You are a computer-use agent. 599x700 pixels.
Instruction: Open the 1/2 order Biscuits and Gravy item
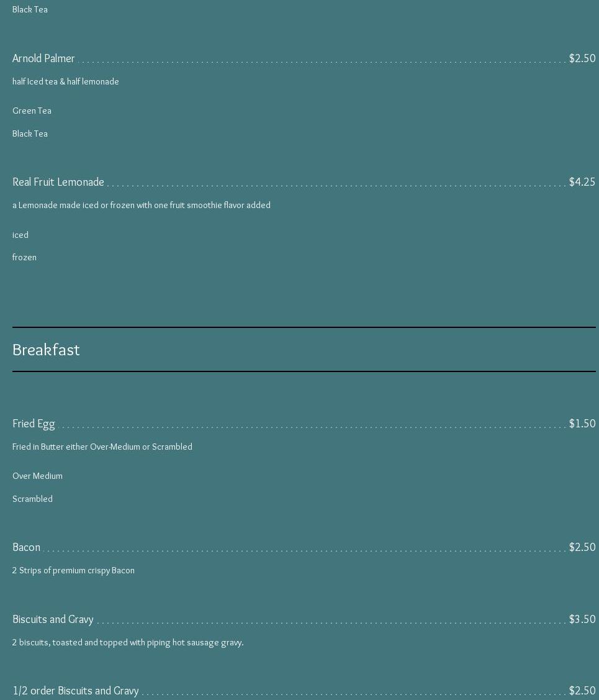[75, 691]
